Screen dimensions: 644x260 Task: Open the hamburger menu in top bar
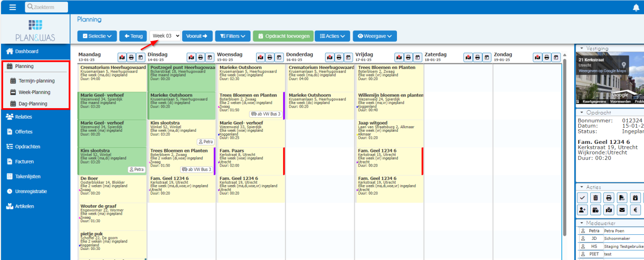coord(13,7)
